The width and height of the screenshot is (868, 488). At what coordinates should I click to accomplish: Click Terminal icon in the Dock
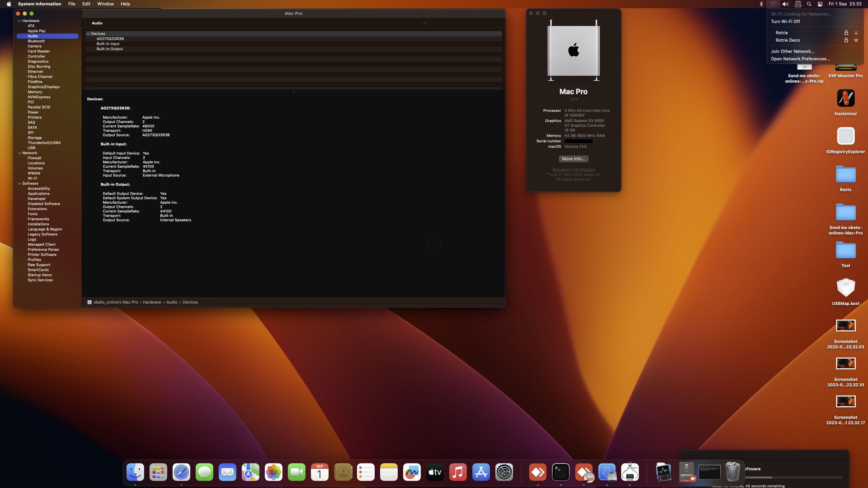pos(560,472)
